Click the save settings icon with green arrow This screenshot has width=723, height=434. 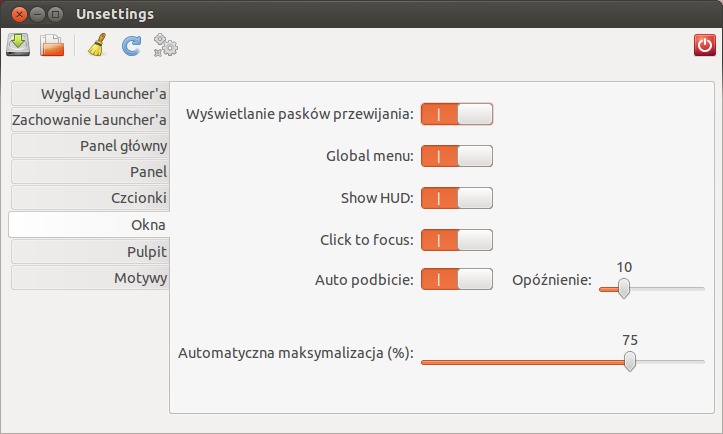tap(18, 45)
